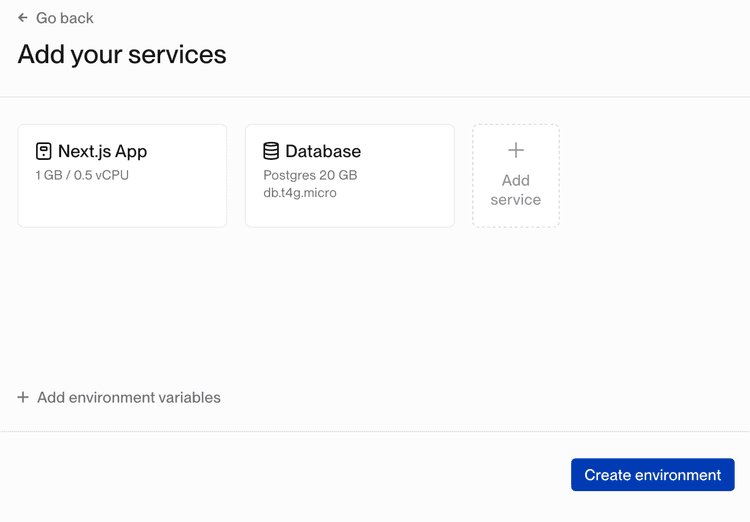The image size is (750, 522).
Task: Click the plus icon beside environment variables
Action: [x=23, y=397]
